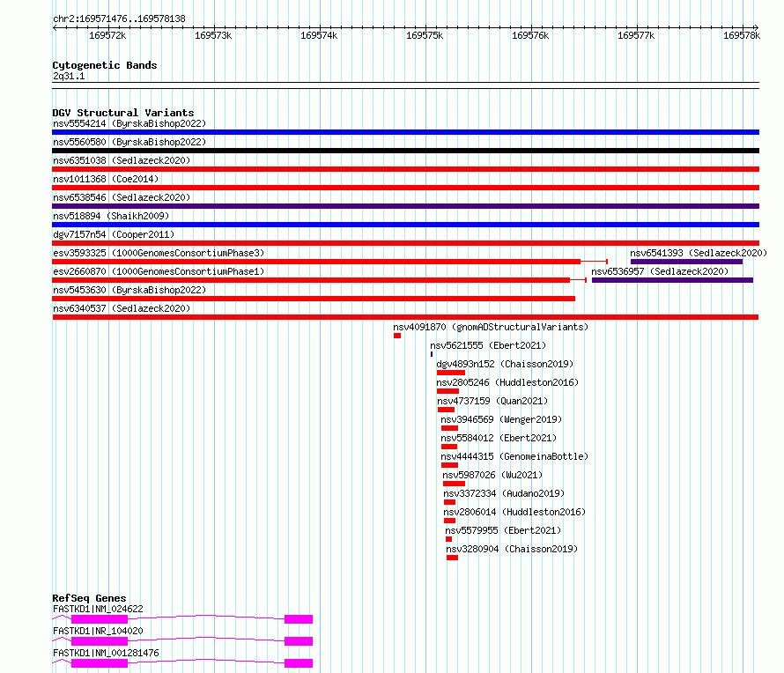Click the Cytogenetic Bands track title
The width and height of the screenshot is (784, 673).
coord(105,65)
